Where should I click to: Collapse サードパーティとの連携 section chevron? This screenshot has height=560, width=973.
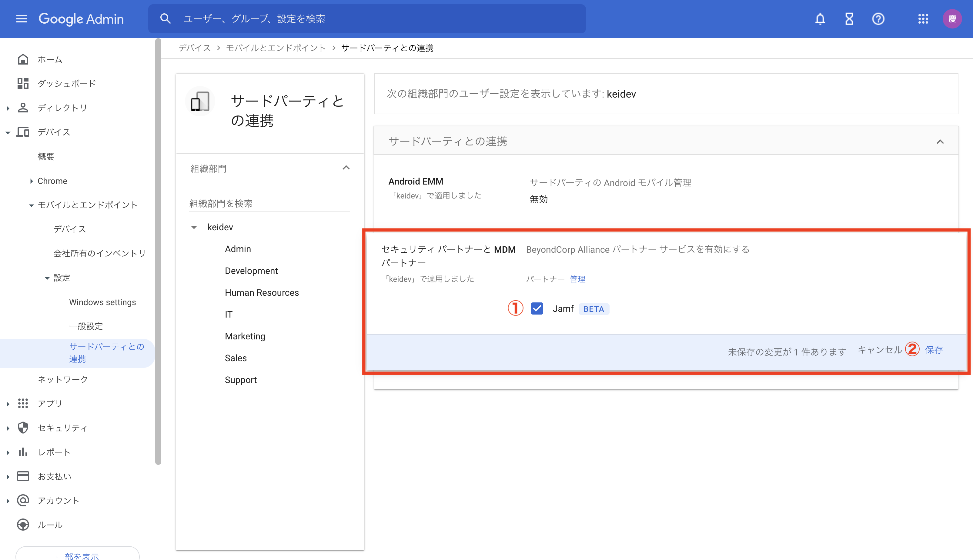(940, 142)
